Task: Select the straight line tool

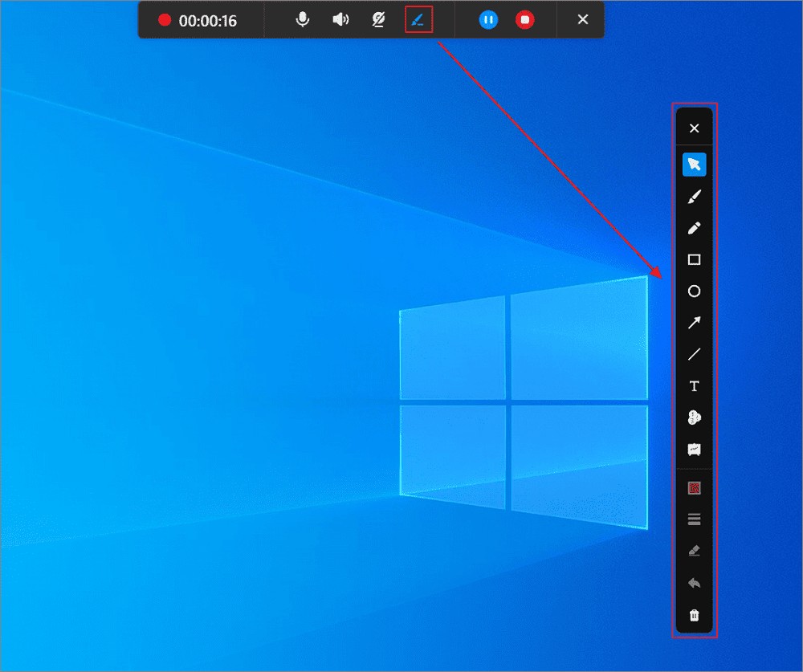Action: point(694,355)
